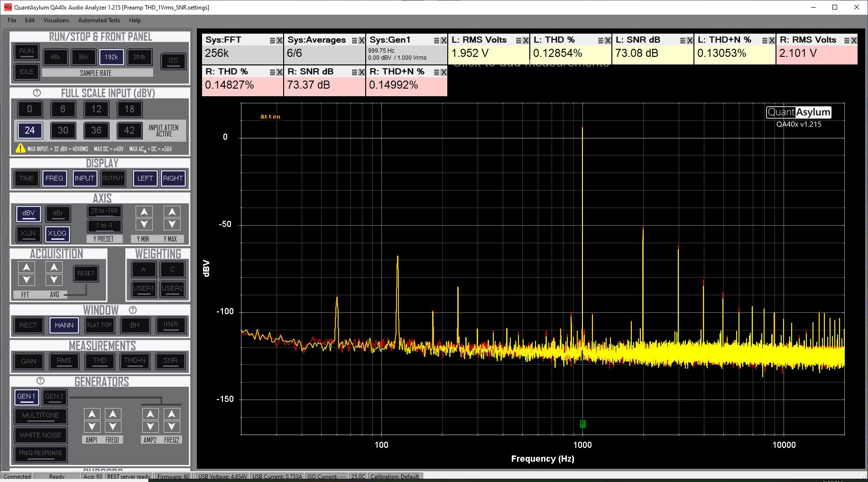Click the Window help question mark icon
Image resolution: width=868 pixels, height=482 pixels.
coord(133,310)
